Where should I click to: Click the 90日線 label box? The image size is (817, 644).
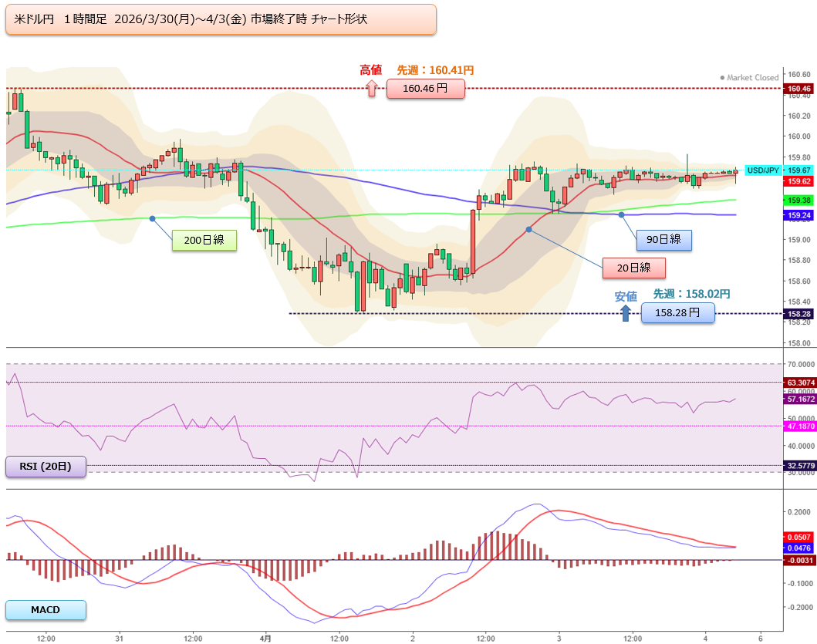(x=663, y=240)
